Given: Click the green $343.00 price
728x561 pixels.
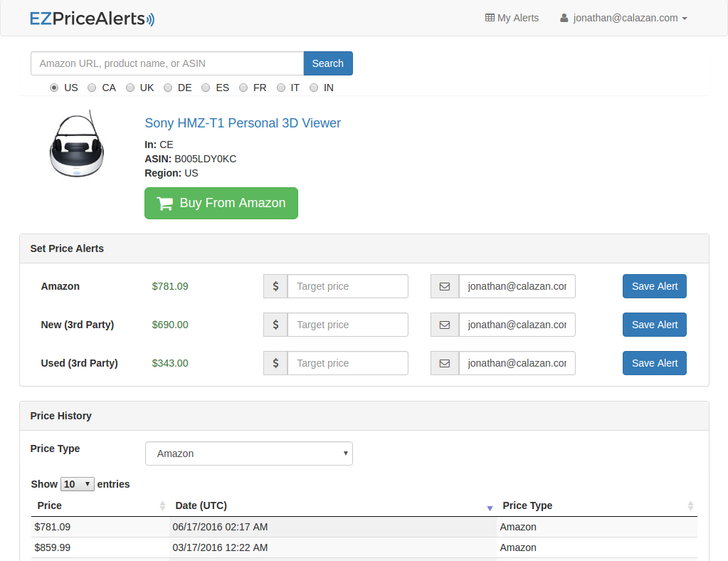Looking at the screenshot, I should (170, 364).
